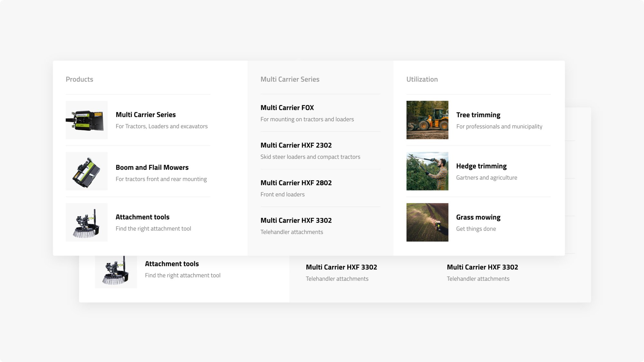Click the Attachment tools brush image in Products
The width and height of the screenshot is (644, 362).
(x=87, y=222)
